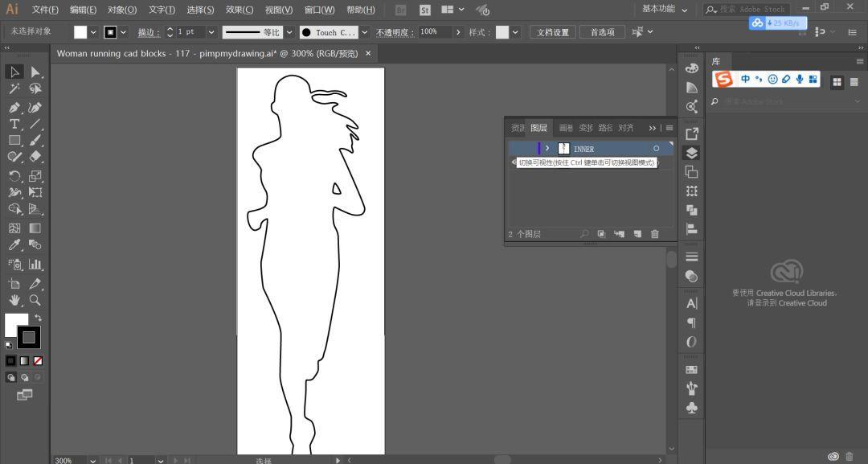Select the Type tool

pyautogui.click(x=15, y=124)
